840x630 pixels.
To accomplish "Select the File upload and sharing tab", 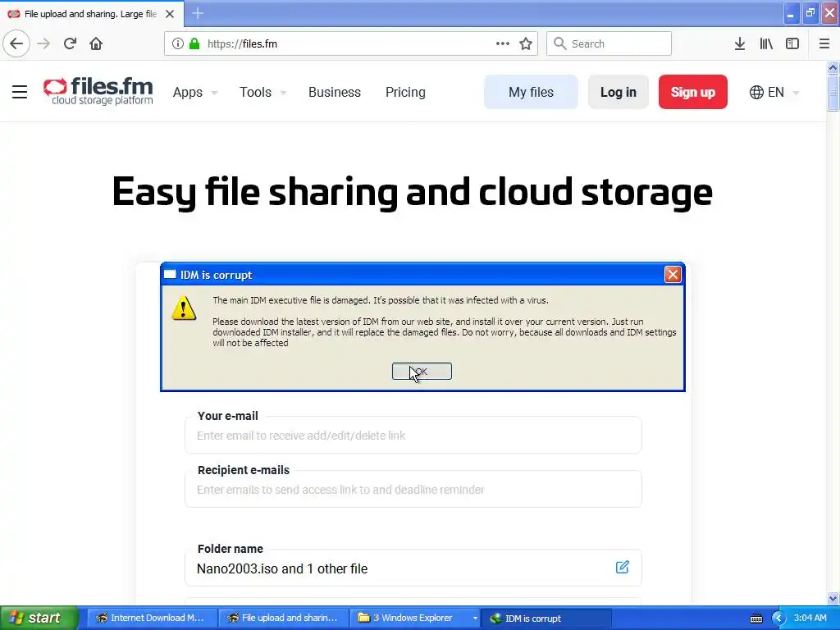I will (92, 14).
